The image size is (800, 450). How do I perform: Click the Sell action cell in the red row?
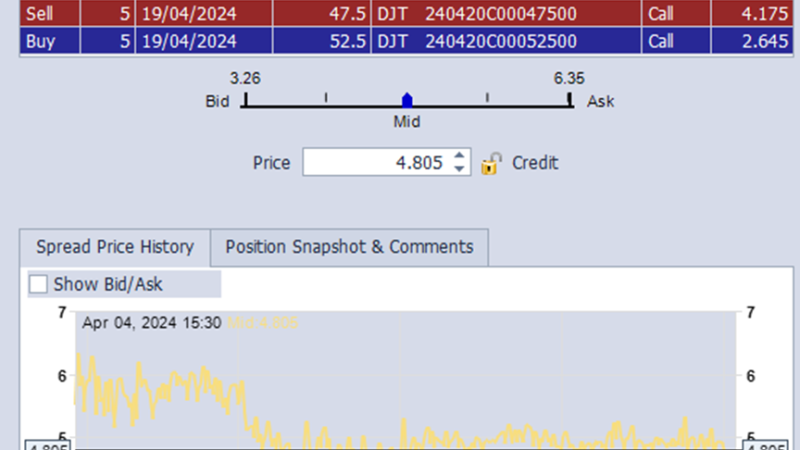40,14
